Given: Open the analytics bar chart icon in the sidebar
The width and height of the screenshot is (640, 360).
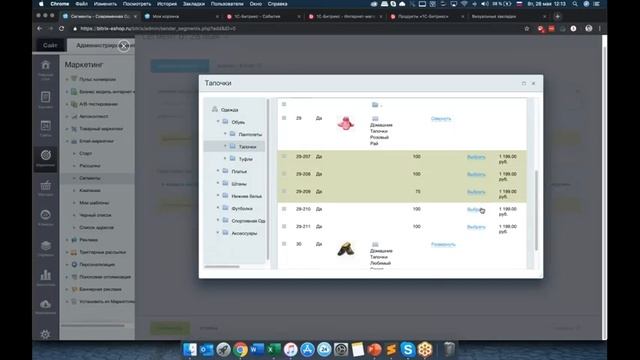Looking at the screenshot, I should pyautogui.click(x=45, y=275).
